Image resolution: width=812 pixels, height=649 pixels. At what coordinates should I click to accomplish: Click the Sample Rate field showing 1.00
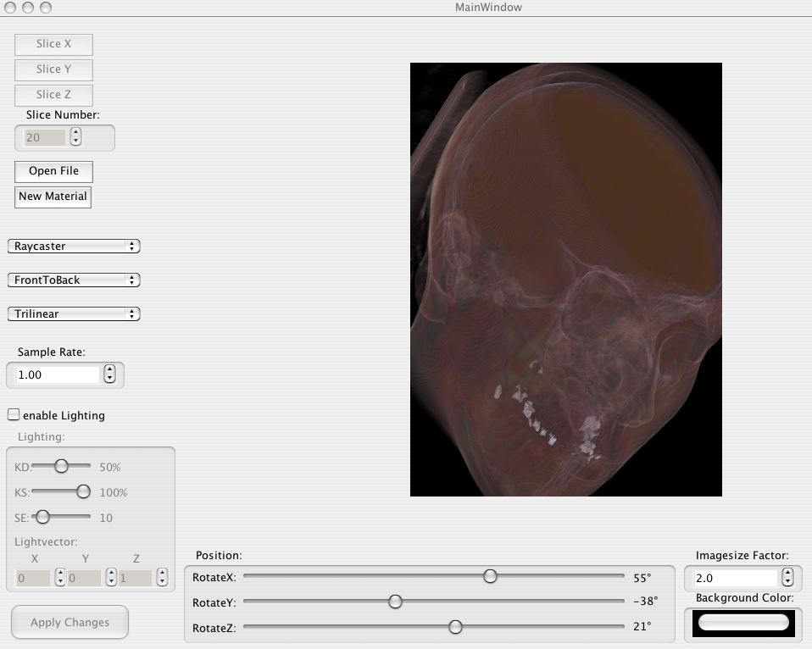[57, 374]
